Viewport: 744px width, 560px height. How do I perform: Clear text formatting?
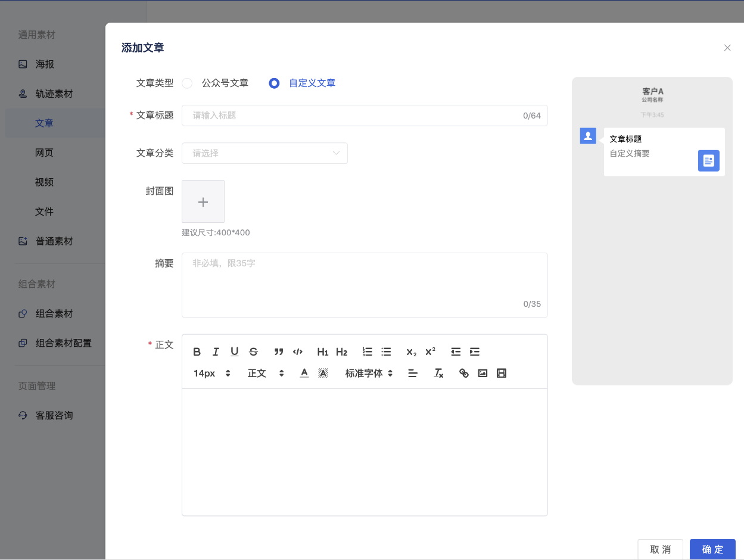tap(438, 373)
